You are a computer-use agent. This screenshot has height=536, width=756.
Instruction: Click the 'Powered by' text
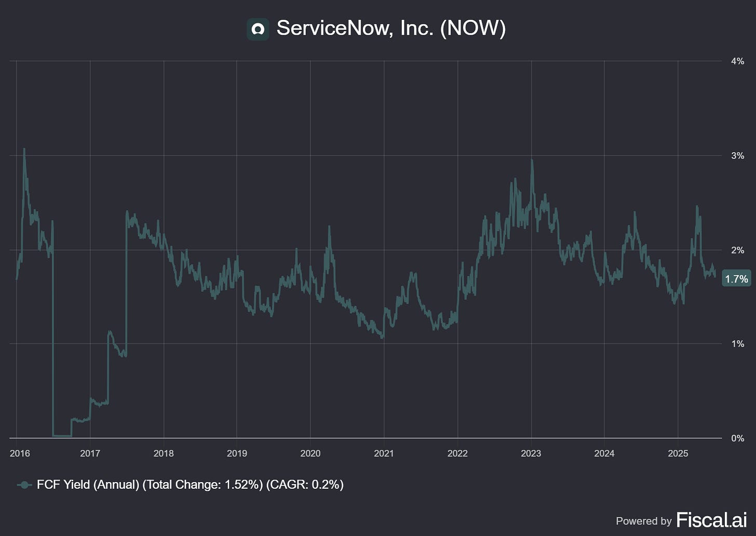coord(644,521)
